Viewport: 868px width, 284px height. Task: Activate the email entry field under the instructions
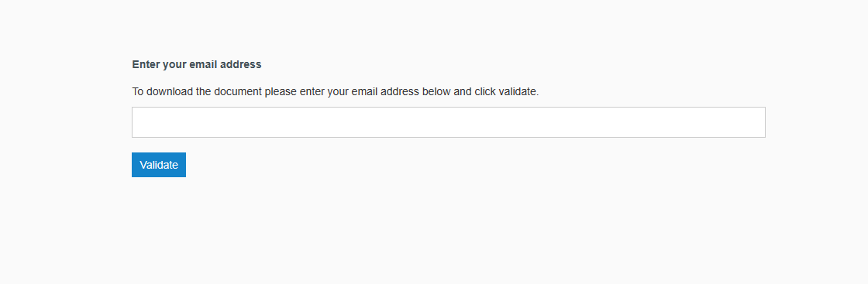point(449,122)
